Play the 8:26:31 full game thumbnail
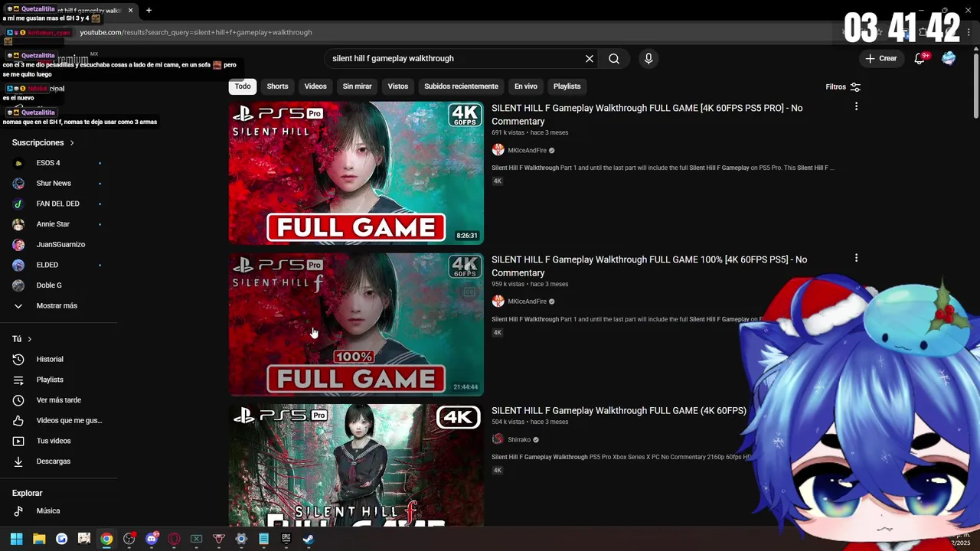 click(x=356, y=173)
